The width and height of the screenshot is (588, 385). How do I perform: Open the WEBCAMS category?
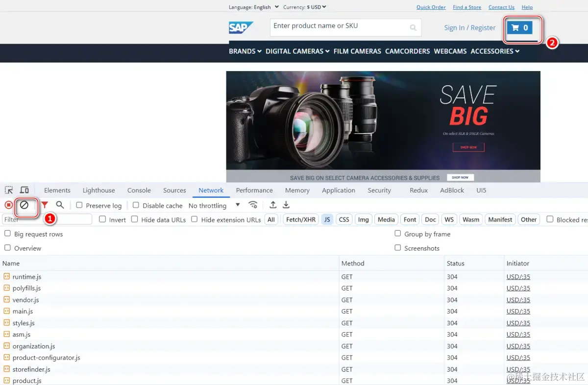(450, 51)
